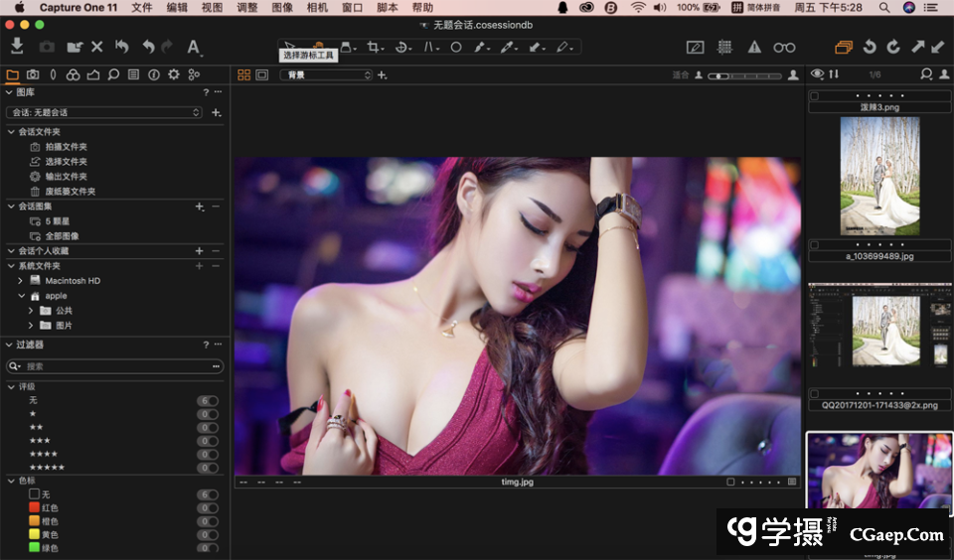This screenshot has height=560, width=954.
Task: Select the Rotation/Straighten tool
Action: 402,47
